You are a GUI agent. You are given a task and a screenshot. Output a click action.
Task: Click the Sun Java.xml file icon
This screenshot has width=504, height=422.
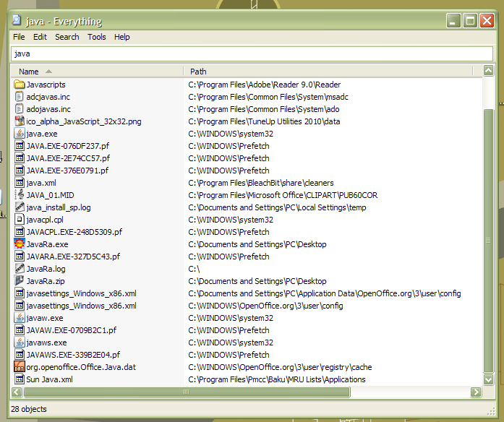[x=20, y=379]
